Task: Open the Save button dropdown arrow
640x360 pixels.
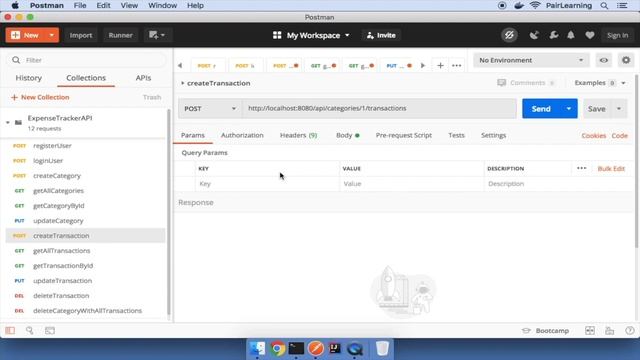Action: click(619, 109)
